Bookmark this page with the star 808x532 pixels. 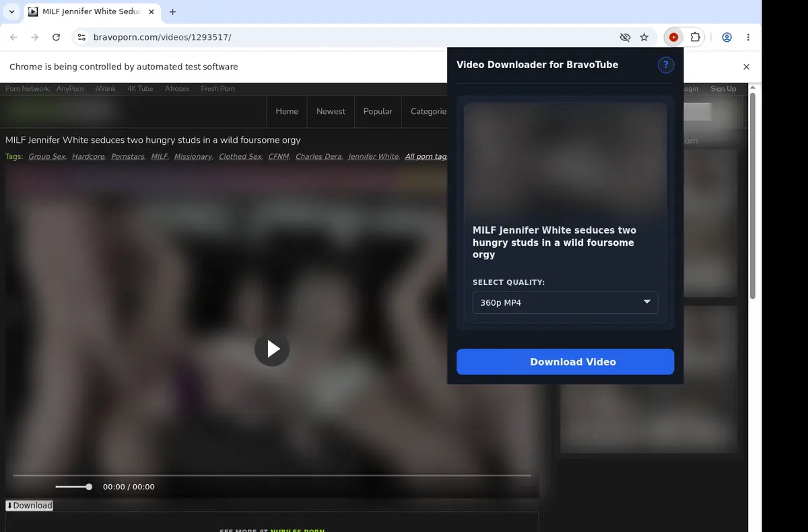click(644, 37)
